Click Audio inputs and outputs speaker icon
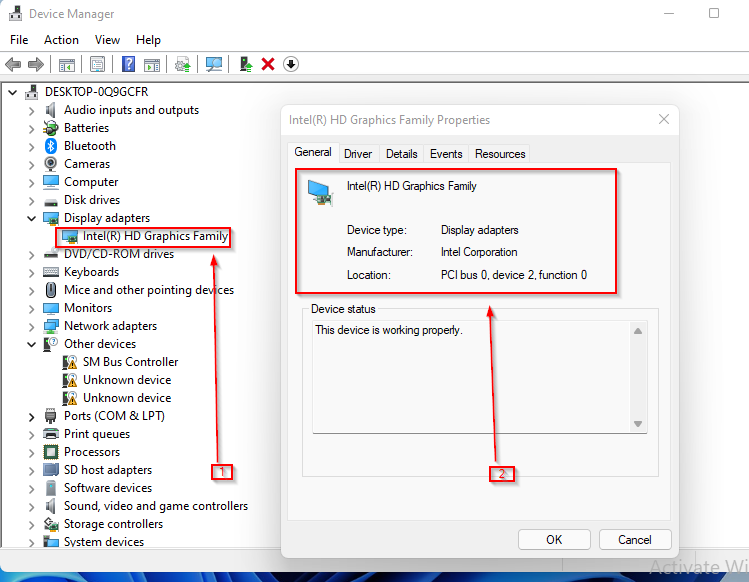The width and height of the screenshot is (749, 582). 51,110
